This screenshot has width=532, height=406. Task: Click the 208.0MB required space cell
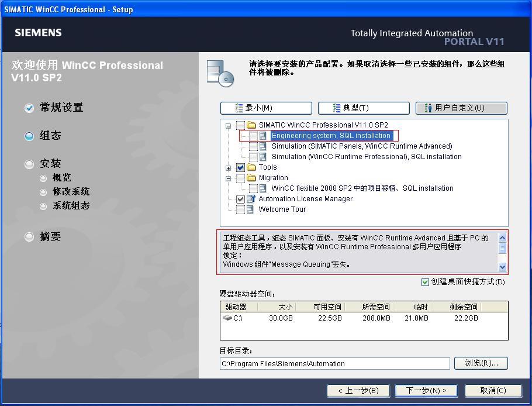click(376, 318)
